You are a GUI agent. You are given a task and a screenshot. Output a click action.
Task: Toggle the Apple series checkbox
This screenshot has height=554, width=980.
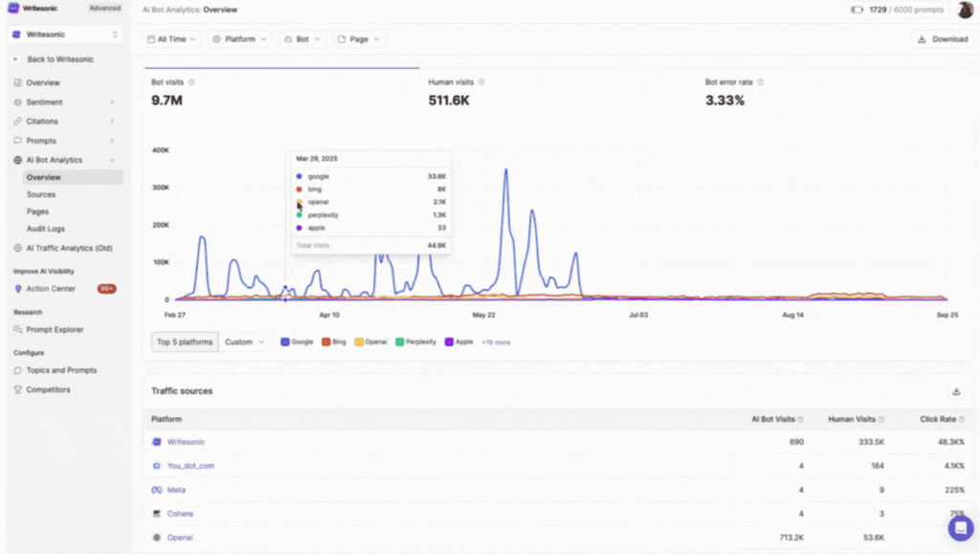point(449,342)
